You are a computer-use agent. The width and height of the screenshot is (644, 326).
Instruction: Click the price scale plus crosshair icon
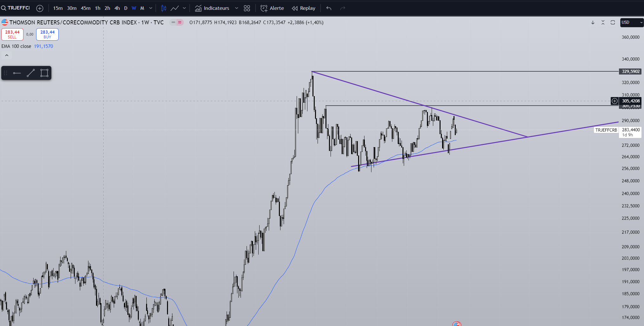tap(615, 101)
